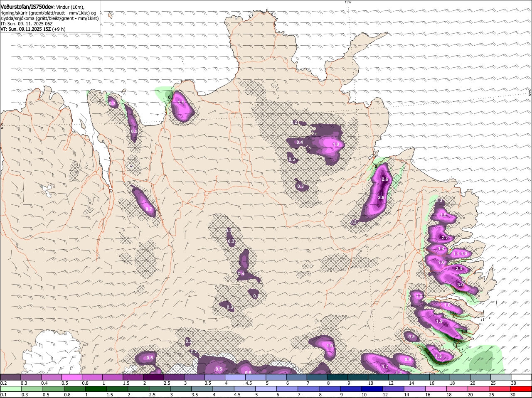Select the pink rain-scale swatch labeled 18

[457, 389]
